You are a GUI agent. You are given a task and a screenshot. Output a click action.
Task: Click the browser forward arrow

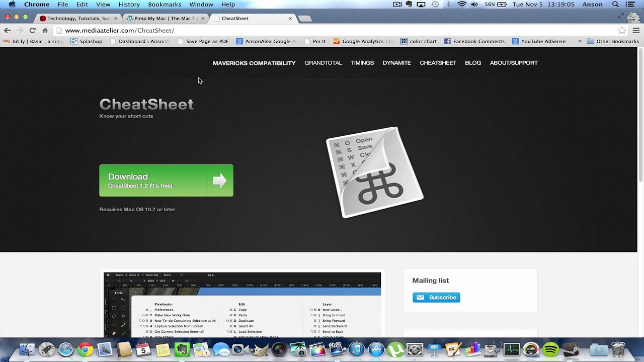(20, 30)
